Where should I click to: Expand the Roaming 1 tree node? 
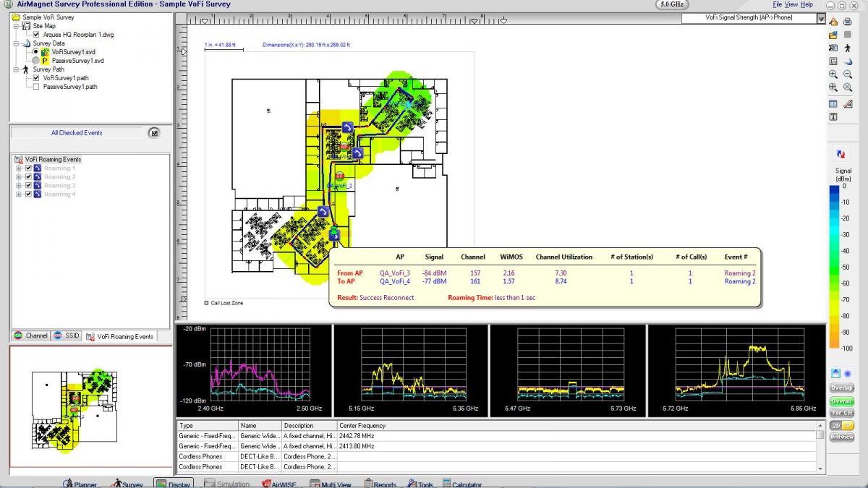tap(18, 168)
